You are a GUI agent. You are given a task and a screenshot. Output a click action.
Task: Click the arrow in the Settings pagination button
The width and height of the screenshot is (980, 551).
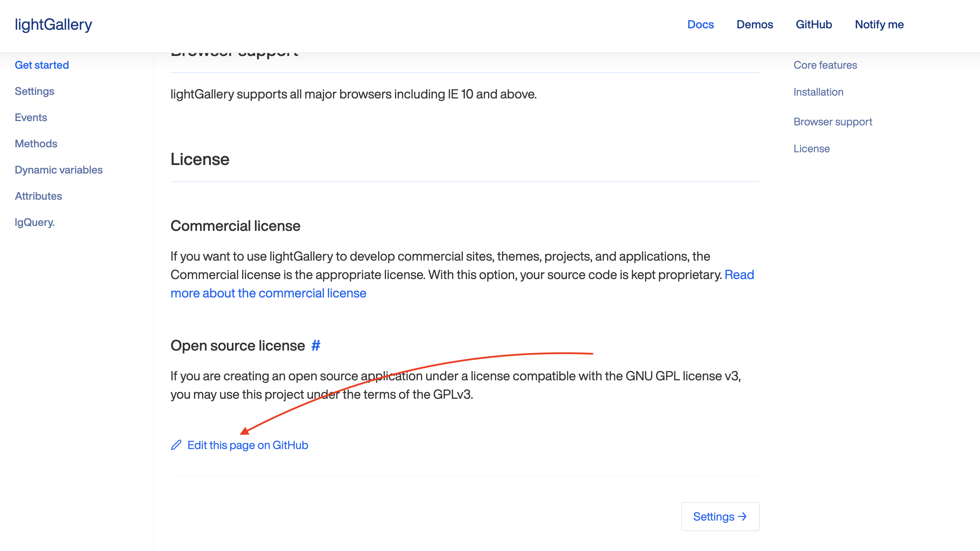click(741, 516)
